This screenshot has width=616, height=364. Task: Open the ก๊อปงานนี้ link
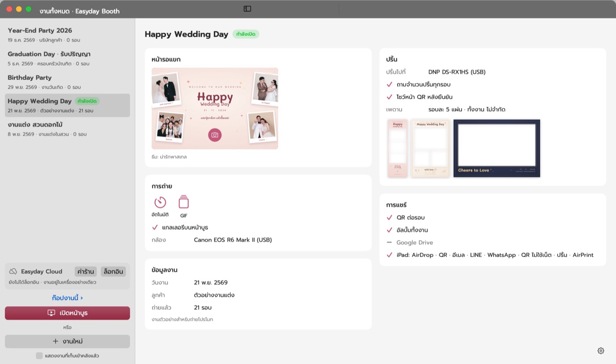67,298
